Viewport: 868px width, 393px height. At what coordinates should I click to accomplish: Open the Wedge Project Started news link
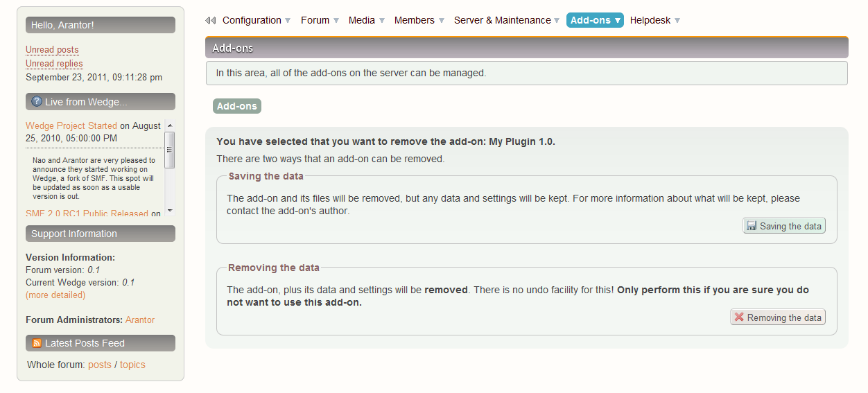(x=71, y=126)
